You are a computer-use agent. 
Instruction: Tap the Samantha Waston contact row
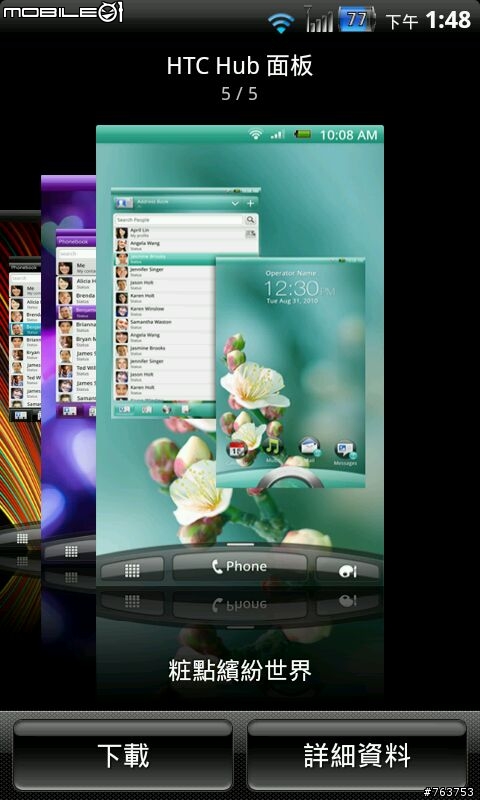[165, 324]
